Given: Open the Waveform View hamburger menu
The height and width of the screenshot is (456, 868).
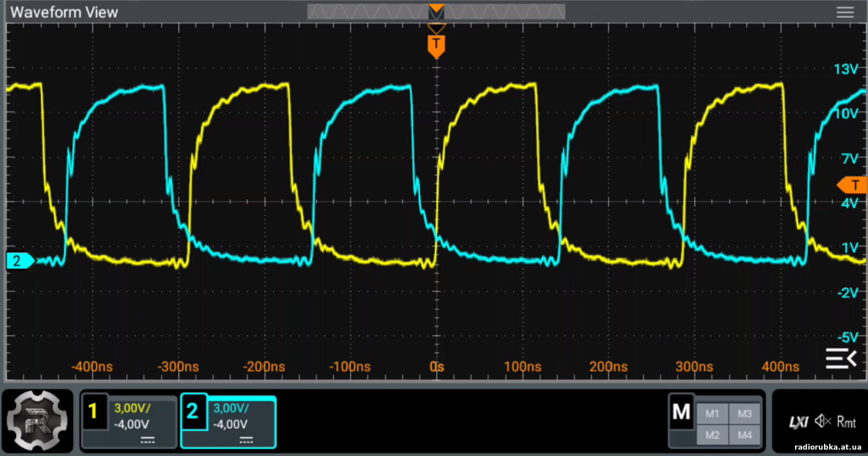Looking at the screenshot, I should click(x=845, y=12).
